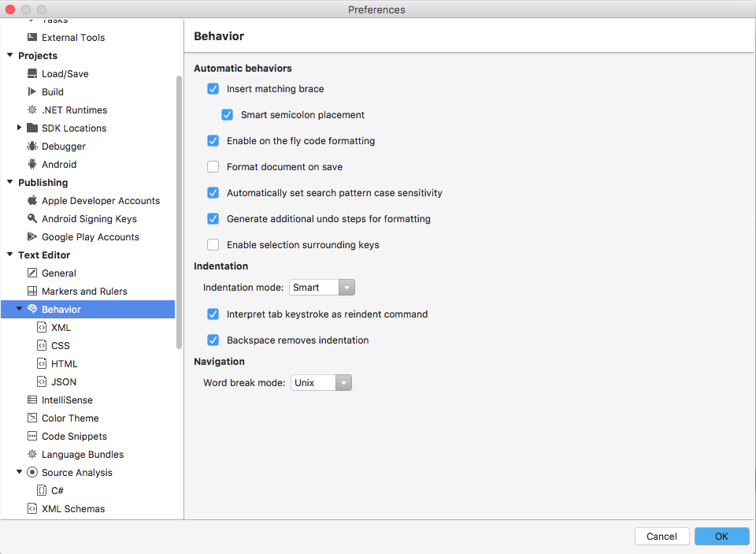756x554 pixels.
Task: Enable Format document on save
Action: pyautogui.click(x=213, y=166)
